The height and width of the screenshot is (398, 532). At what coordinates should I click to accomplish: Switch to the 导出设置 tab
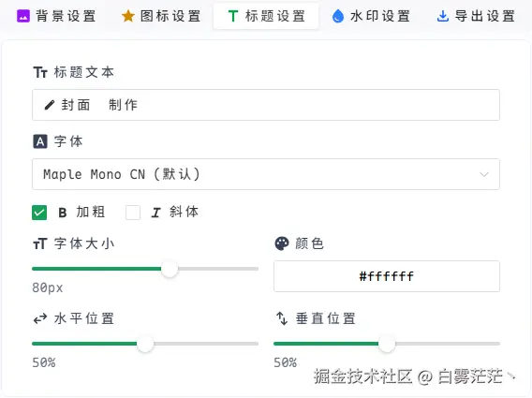(x=476, y=16)
